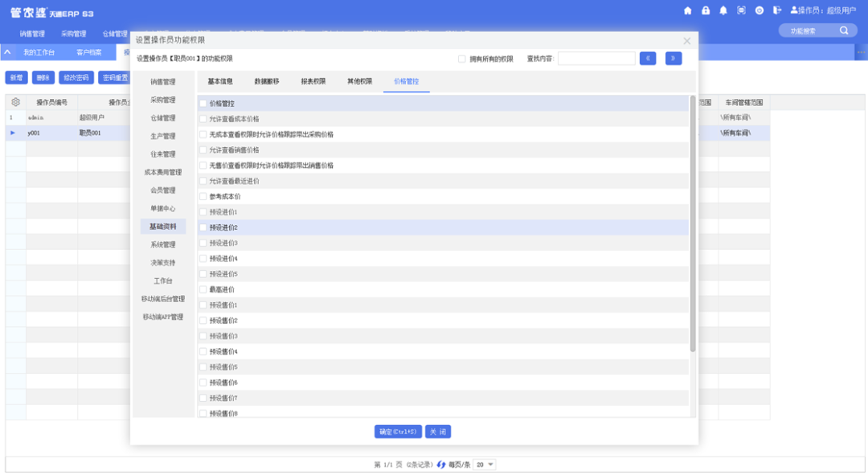Collapse the tab bar with the up chevron
This screenshot has width=868, height=475.
(x=7, y=52)
